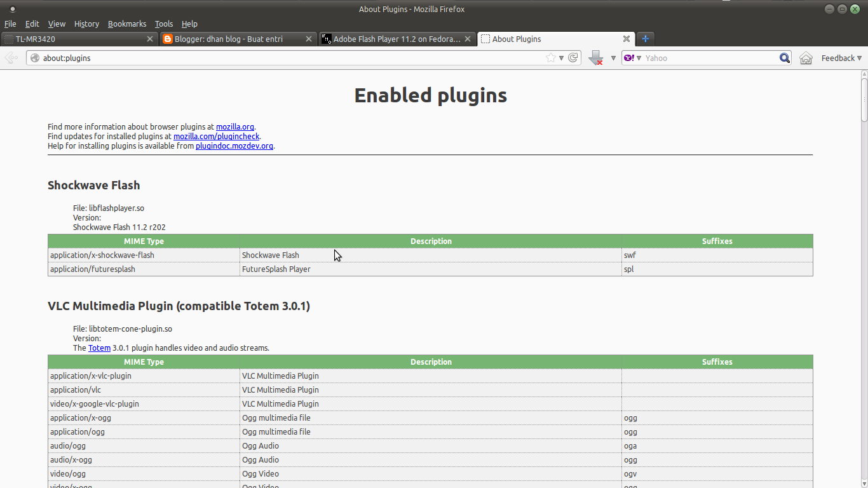Click the oga suffix cell
The image size is (868, 488).
pos(717,445)
